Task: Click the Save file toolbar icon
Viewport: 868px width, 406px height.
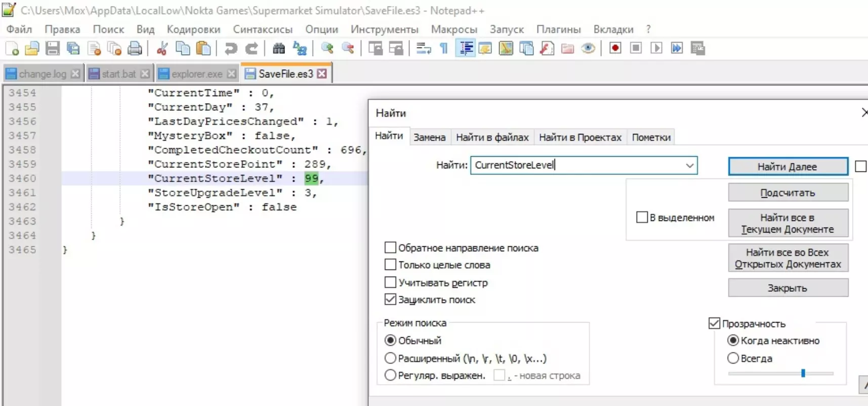Action: (x=53, y=49)
